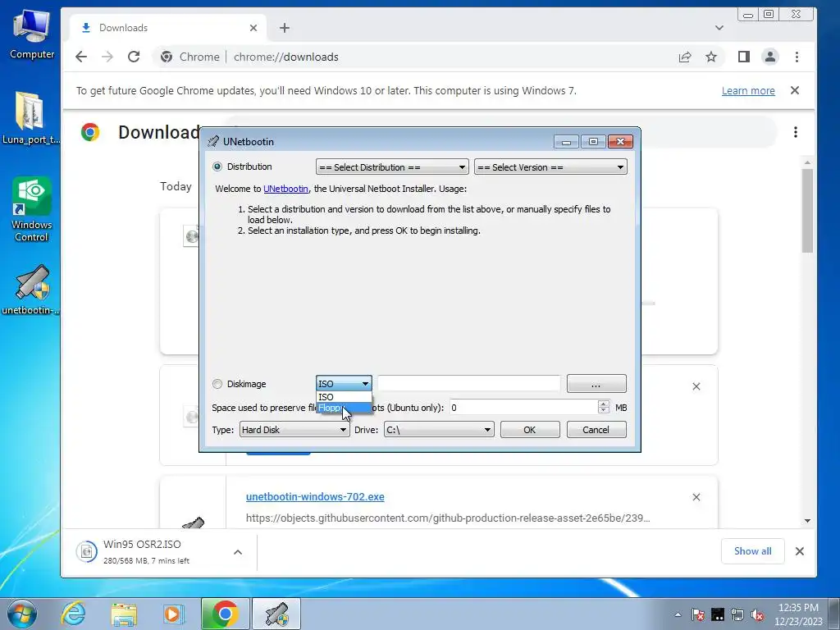Click the share page icon in Chrome

685,57
